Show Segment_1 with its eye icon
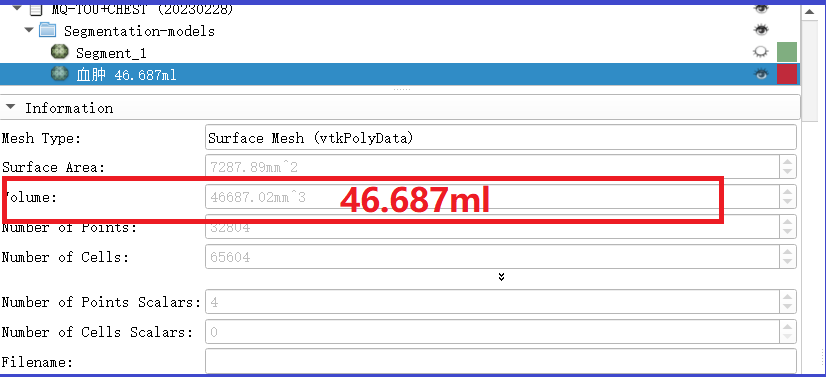Viewport: 826px width, 377px height. point(761,52)
